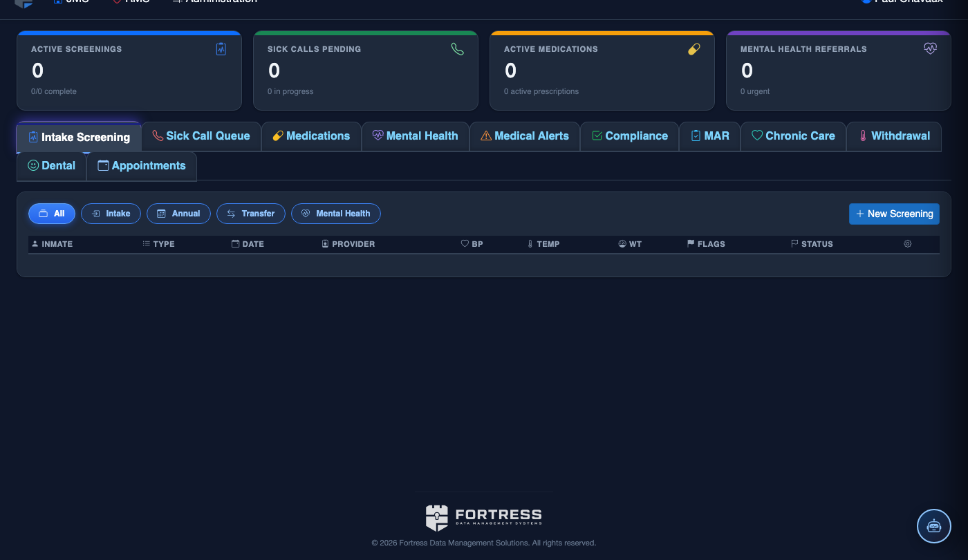968x560 pixels.
Task: Filter screenings by Mental Health pill
Action: [336, 214]
